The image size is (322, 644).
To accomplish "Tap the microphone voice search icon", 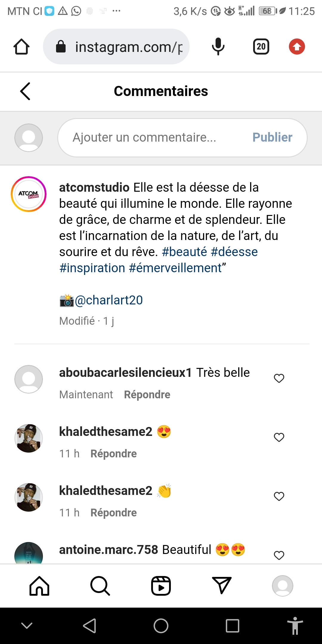I will pos(218,47).
